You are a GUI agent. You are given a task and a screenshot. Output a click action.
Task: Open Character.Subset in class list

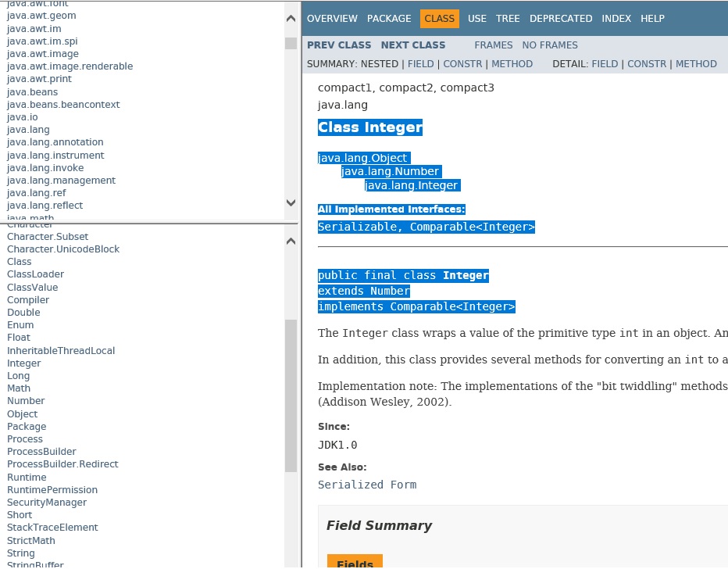coord(48,236)
